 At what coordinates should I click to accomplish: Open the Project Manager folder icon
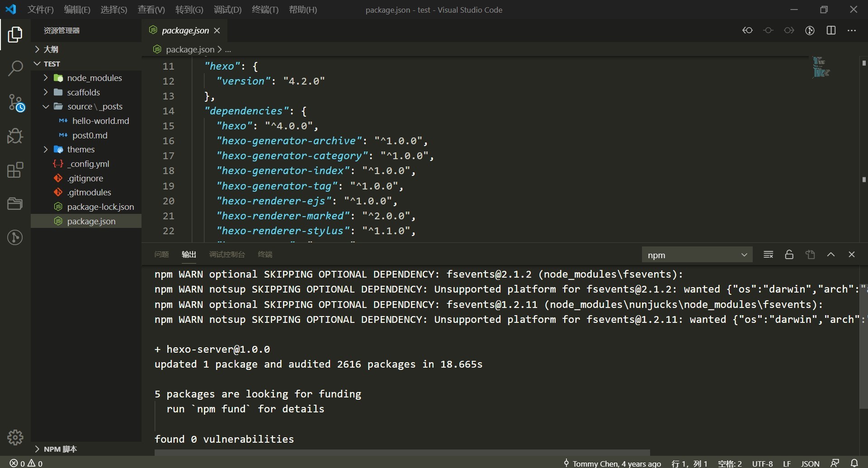15,203
